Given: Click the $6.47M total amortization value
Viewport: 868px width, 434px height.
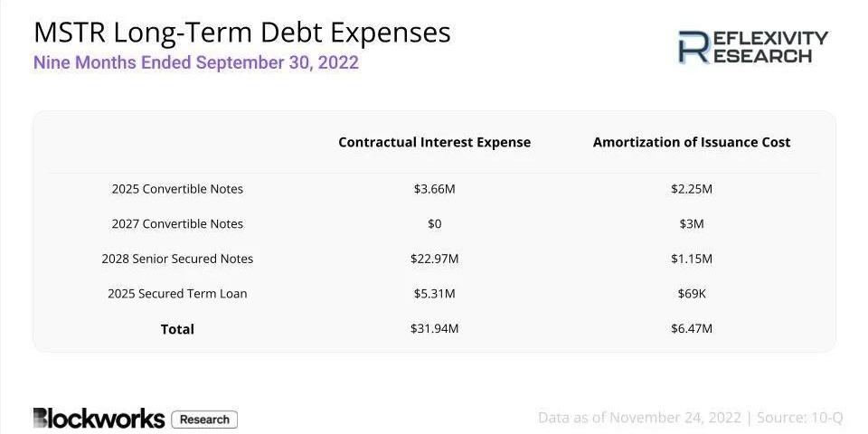Looking at the screenshot, I should [x=692, y=328].
